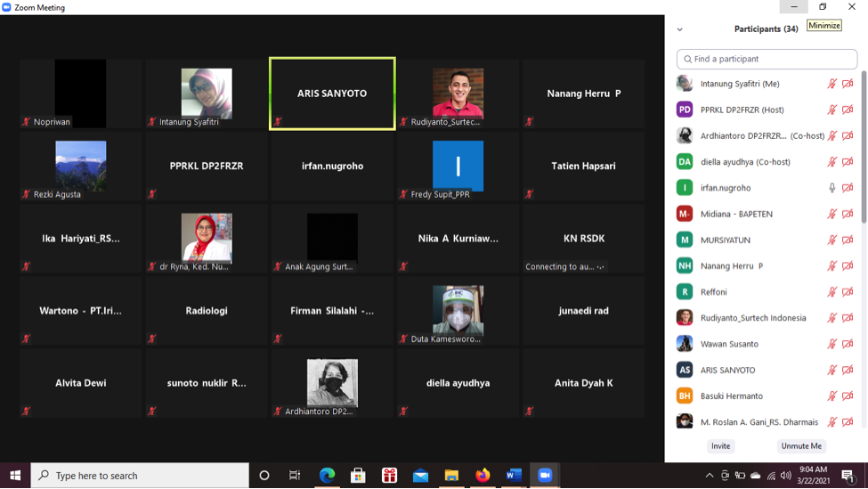Click Reffoni name in participants list

click(x=714, y=292)
